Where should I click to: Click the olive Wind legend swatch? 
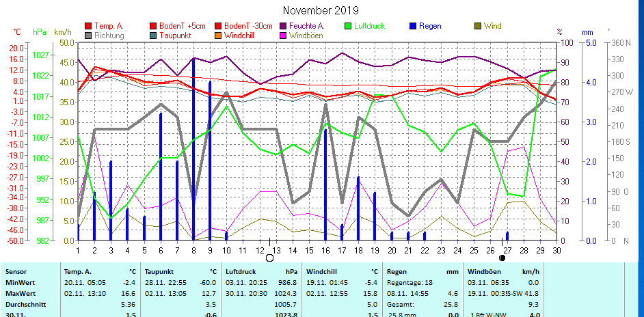pyautogui.click(x=478, y=26)
